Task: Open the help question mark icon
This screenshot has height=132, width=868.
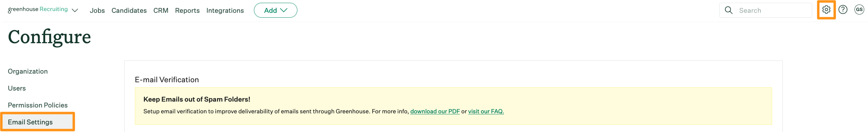Action: point(843,10)
